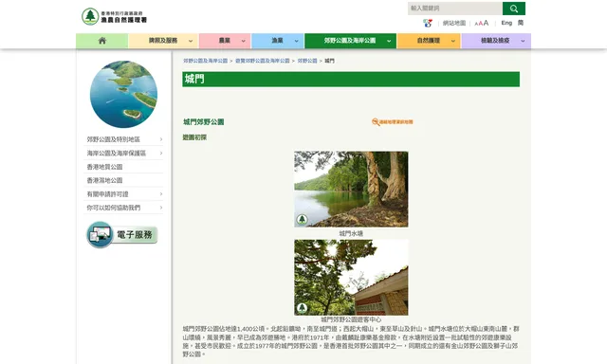The image size is (607, 364).
Task: Click breadcrumb 遊覽郊野公園及海岸公園
Action: pos(263,61)
